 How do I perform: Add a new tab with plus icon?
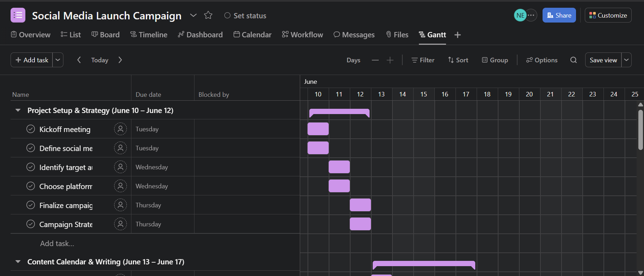(x=458, y=35)
